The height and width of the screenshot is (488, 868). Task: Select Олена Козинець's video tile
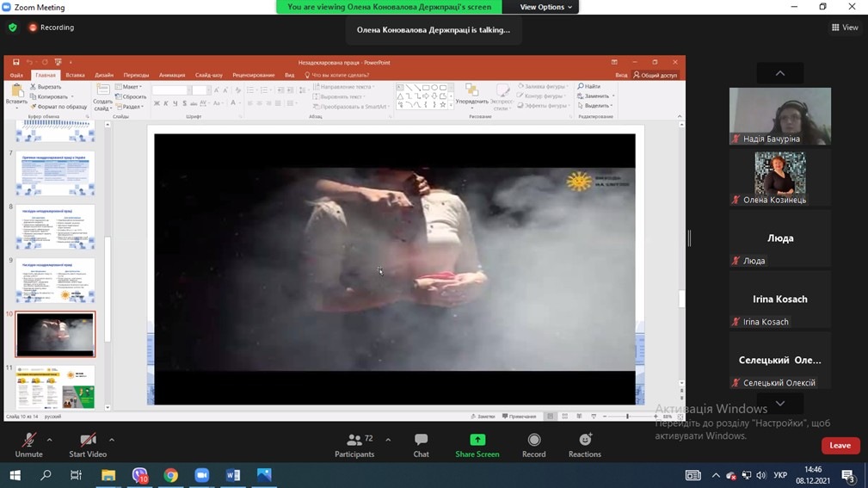pos(779,176)
